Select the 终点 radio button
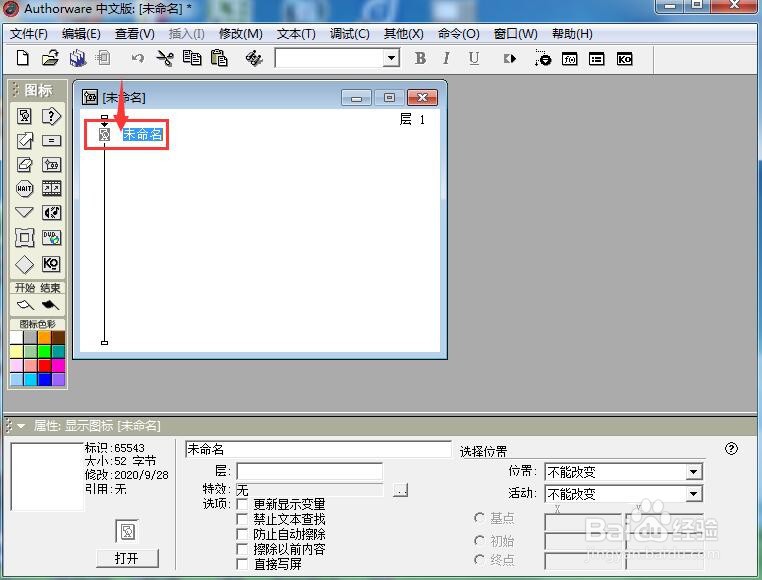Screen dimensions: 762x580 pos(479,560)
